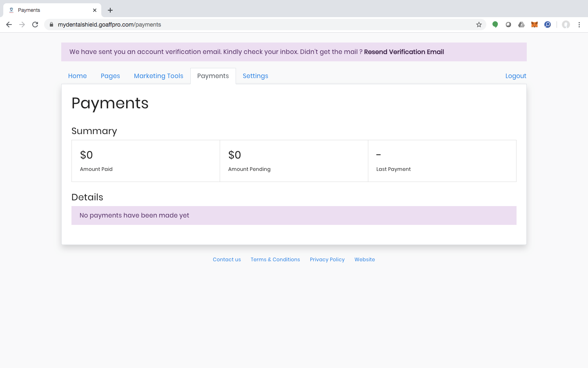Open the Contact us footer link
The height and width of the screenshot is (368, 588).
pyautogui.click(x=227, y=260)
